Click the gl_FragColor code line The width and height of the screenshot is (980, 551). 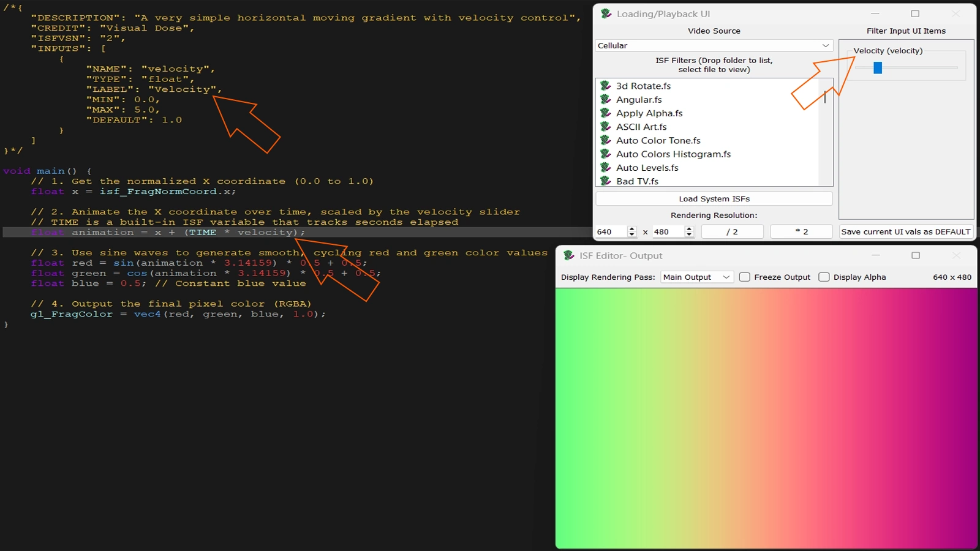(178, 314)
